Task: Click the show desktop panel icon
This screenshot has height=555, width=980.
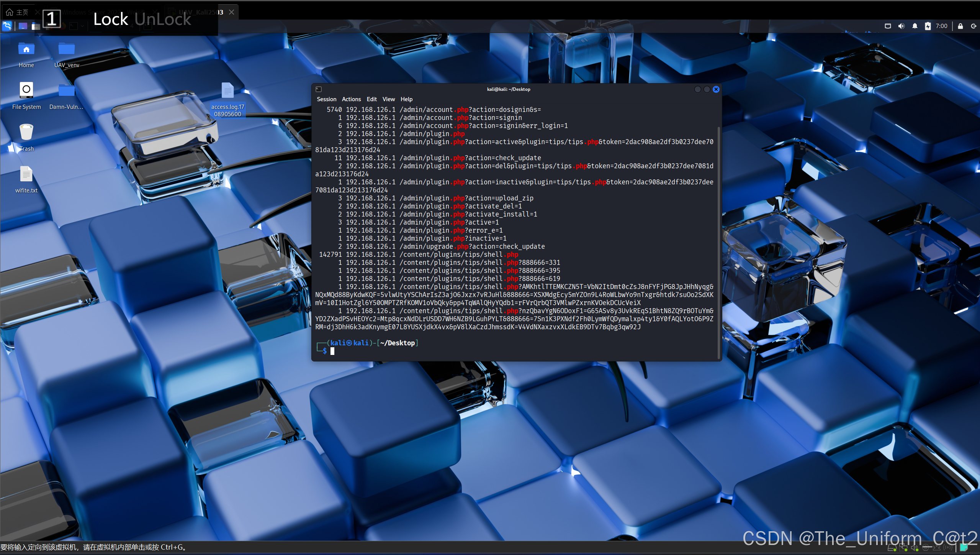Action: click(23, 26)
